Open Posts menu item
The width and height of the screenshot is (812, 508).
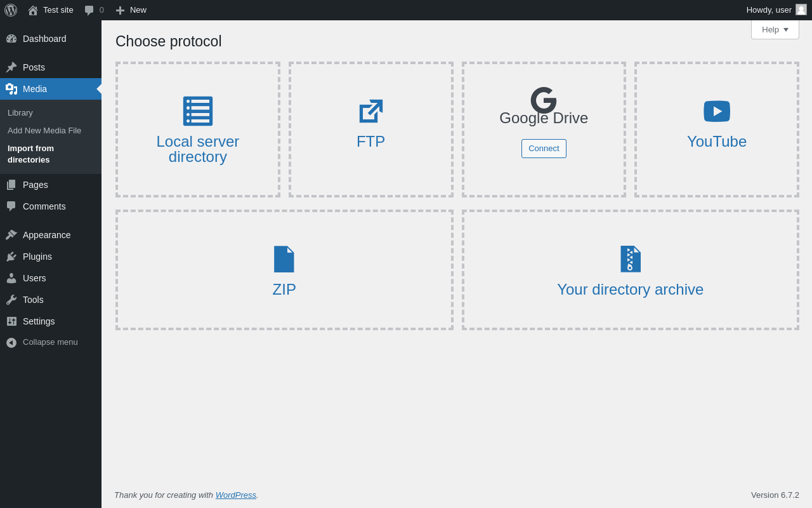[x=51, y=67]
